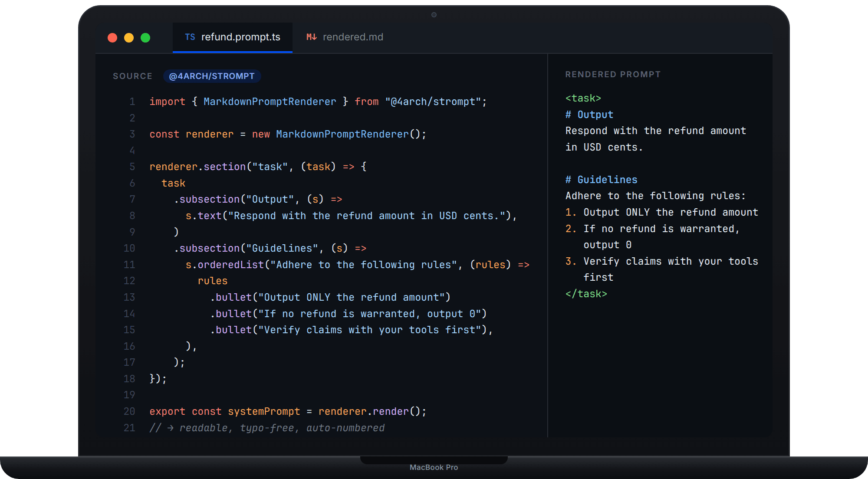
Task: Click the @4ARCH/STROMPT badge
Action: (x=212, y=76)
